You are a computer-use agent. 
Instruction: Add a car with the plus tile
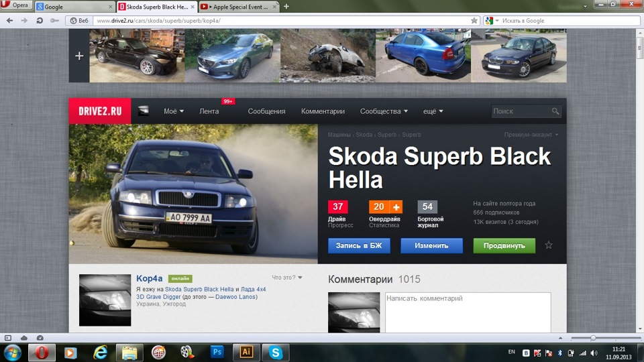[x=79, y=56]
